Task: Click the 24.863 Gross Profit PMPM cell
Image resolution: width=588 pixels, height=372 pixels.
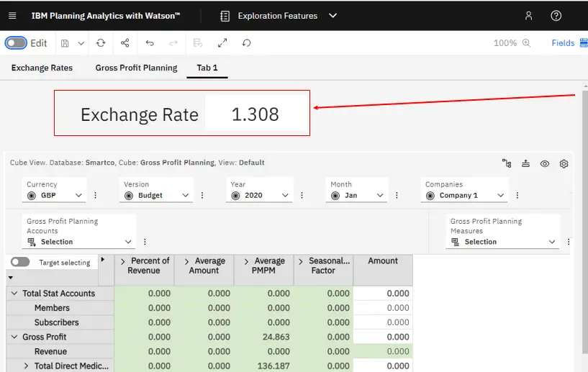Action: pos(264,337)
